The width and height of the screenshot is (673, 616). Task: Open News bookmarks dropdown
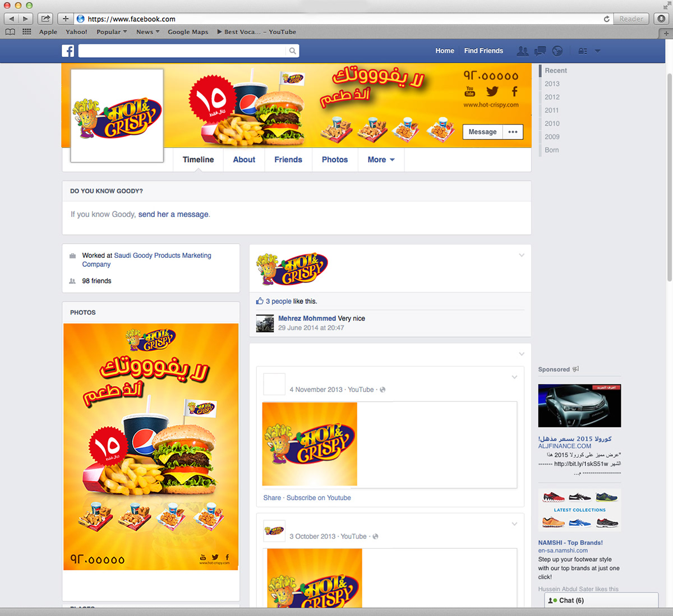[147, 32]
